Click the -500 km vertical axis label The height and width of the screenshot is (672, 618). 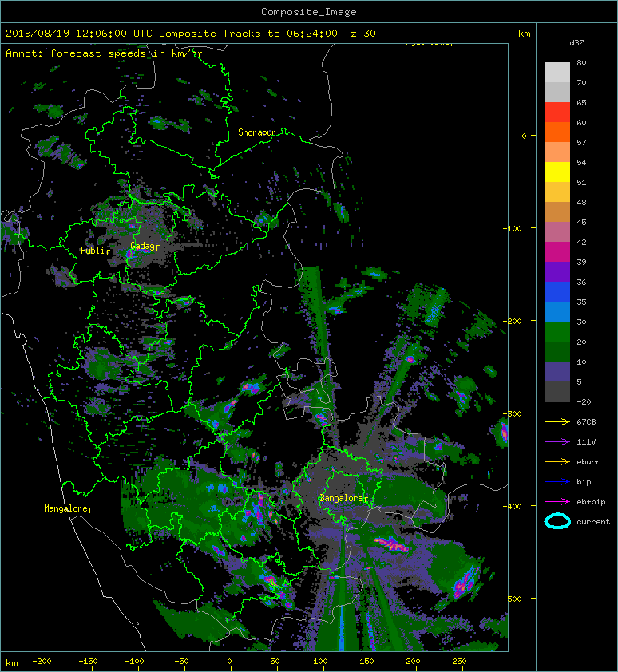click(x=512, y=599)
